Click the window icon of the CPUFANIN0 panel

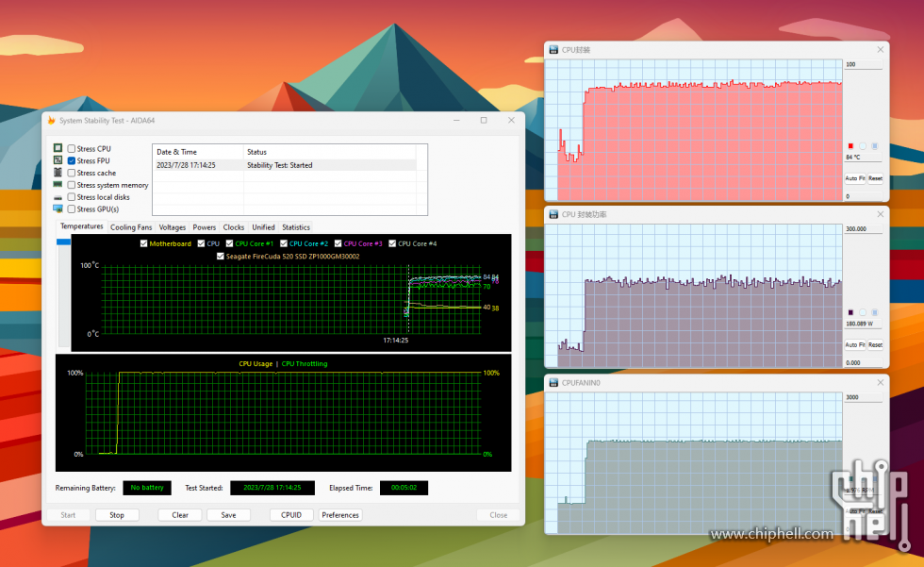coord(553,383)
